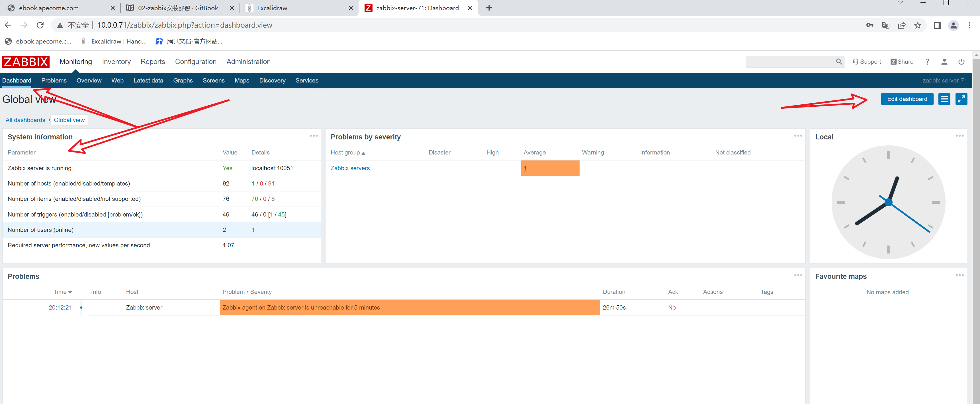Follow the Global view breadcrumb link
The image size is (980, 404).
tap(69, 120)
